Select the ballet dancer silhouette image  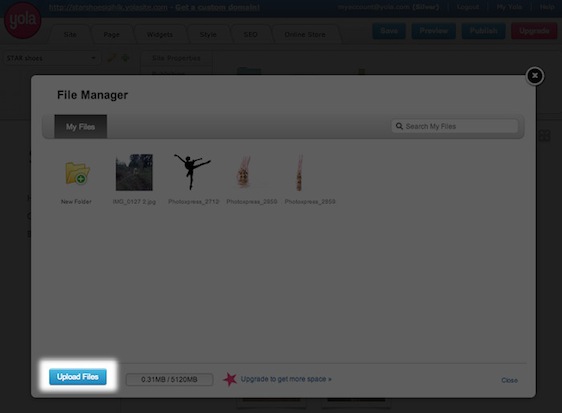point(192,172)
